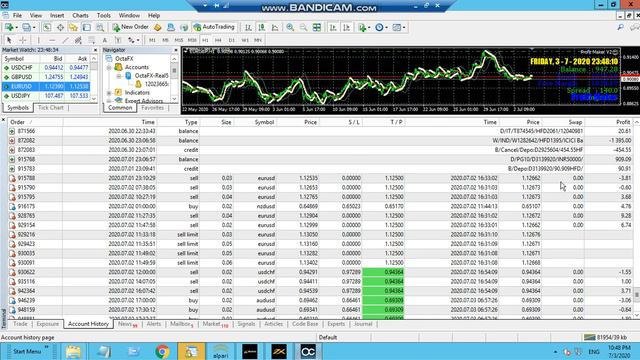Switch to M15 timeframe
640x360 pixels.
(179, 40)
